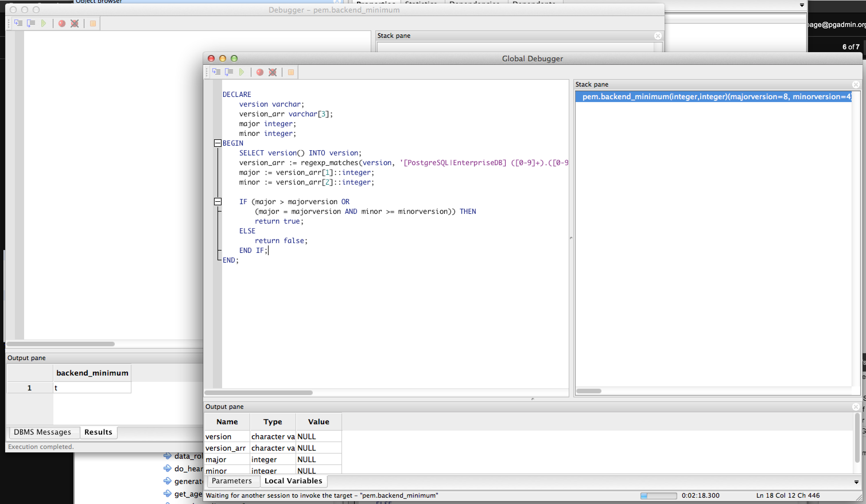866x504 pixels.
Task: Select the Local Variables tab
Action: tap(293, 481)
